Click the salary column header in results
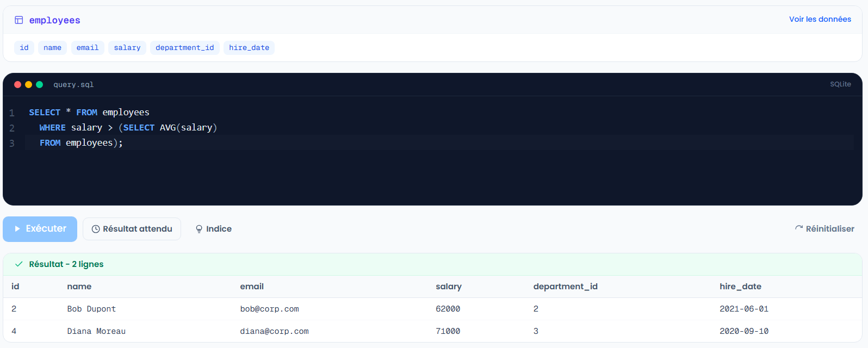The image size is (868, 348). click(449, 287)
